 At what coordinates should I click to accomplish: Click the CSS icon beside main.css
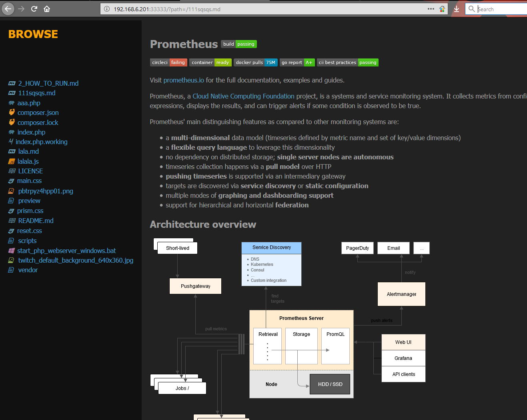click(x=11, y=181)
